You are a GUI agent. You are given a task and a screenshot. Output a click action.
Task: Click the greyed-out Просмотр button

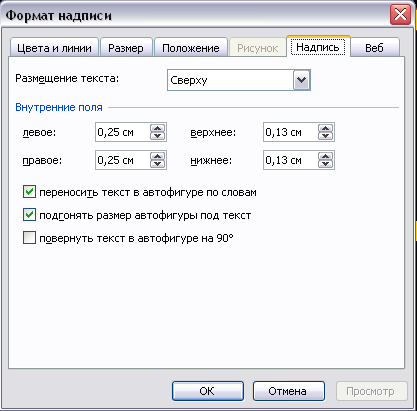372,391
